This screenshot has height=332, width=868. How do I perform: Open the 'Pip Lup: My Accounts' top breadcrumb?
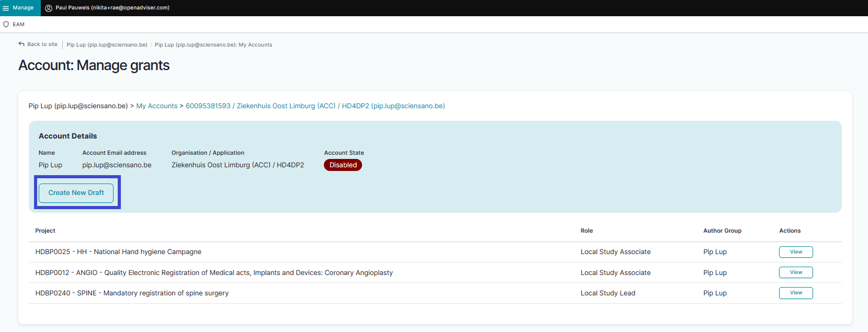coord(213,45)
